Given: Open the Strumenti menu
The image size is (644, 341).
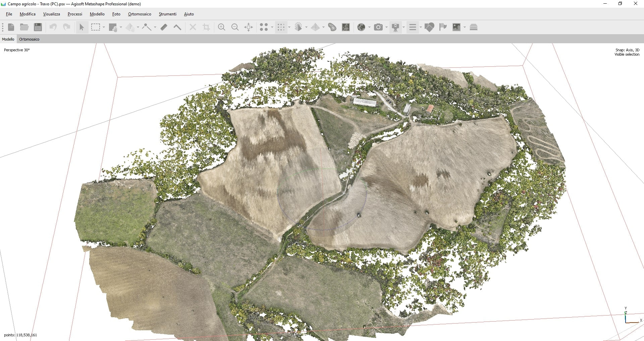Looking at the screenshot, I should tap(167, 14).
